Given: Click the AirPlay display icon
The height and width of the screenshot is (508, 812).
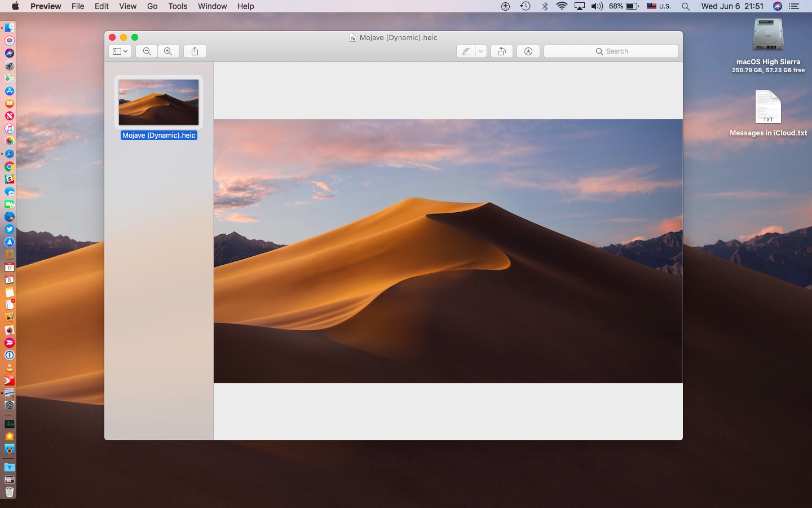Looking at the screenshot, I should click(x=580, y=6).
